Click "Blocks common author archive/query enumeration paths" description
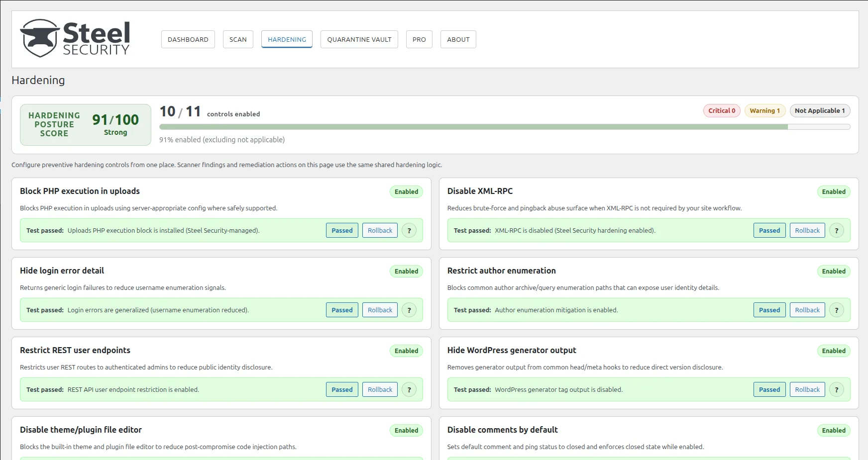The image size is (868, 460). pyautogui.click(x=583, y=287)
